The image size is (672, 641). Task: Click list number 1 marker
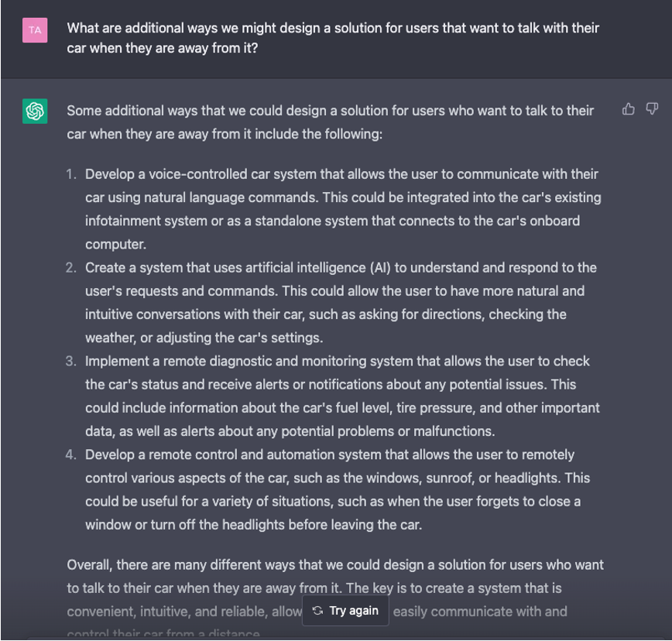click(x=71, y=174)
